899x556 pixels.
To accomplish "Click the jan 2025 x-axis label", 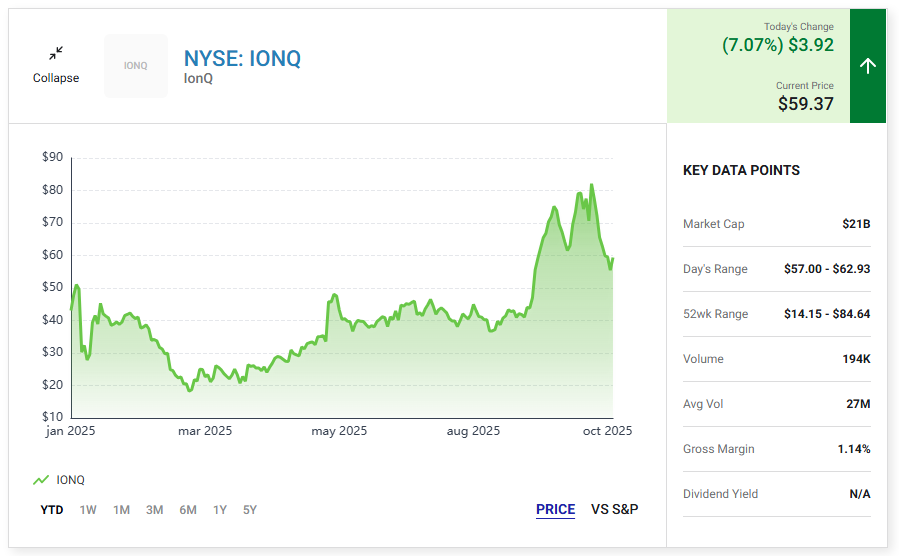I will click(x=71, y=431).
